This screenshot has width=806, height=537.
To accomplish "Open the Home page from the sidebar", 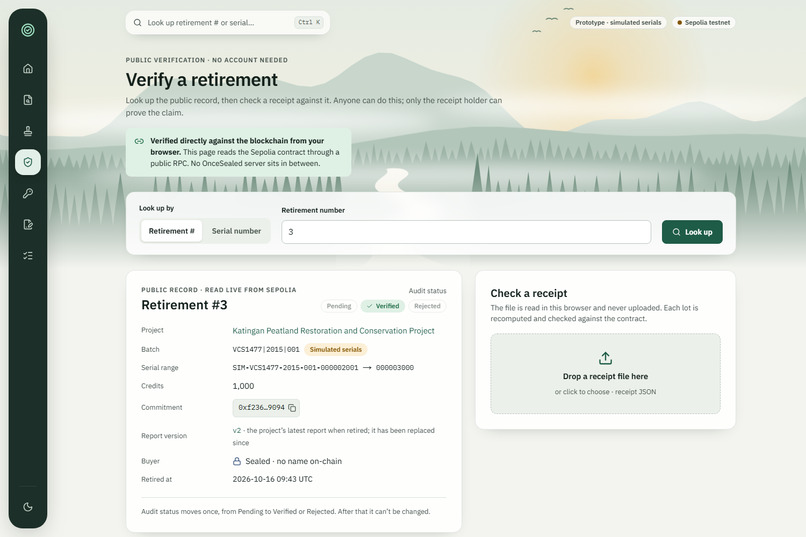I will pyautogui.click(x=28, y=68).
